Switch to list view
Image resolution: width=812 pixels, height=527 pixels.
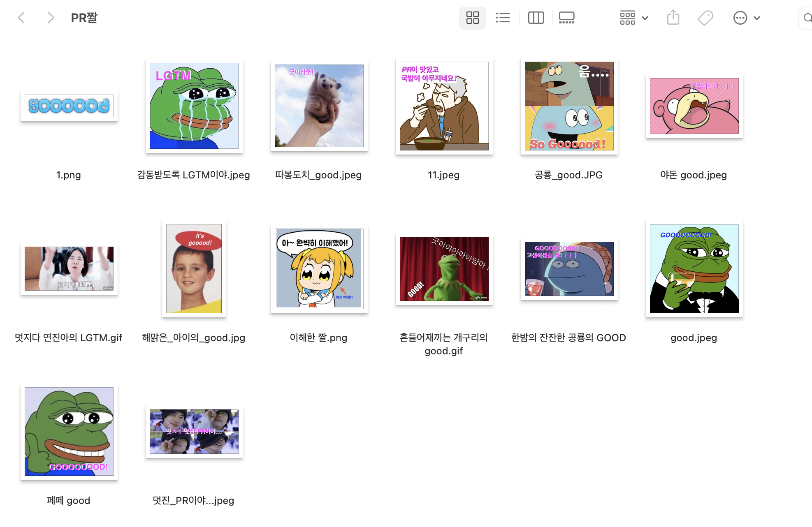(x=503, y=18)
